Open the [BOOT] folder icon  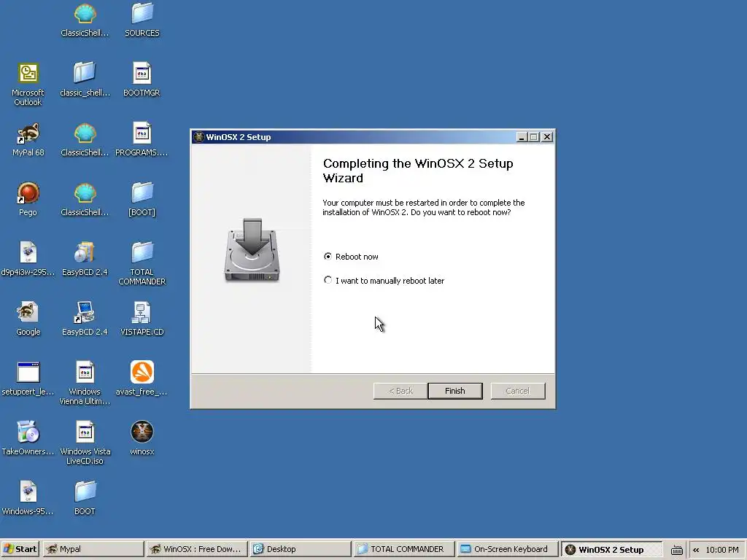tap(142, 199)
